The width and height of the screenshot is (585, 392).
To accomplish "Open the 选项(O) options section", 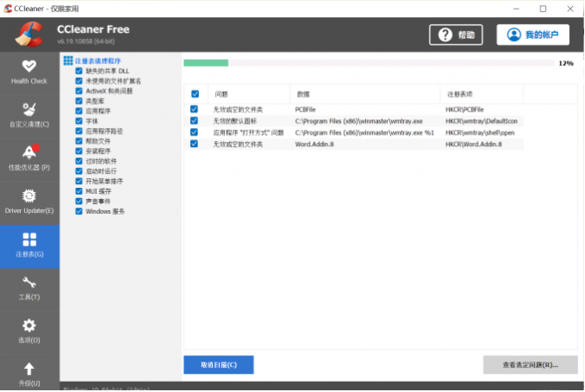I will [x=29, y=331].
